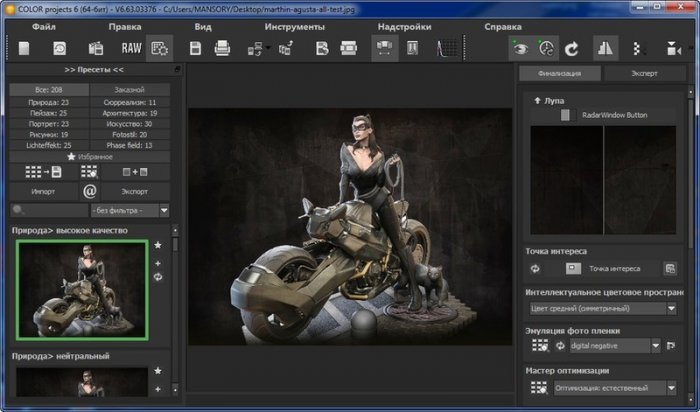Click the Импорт button
This screenshot has width=700, height=412.
coord(43,190)
